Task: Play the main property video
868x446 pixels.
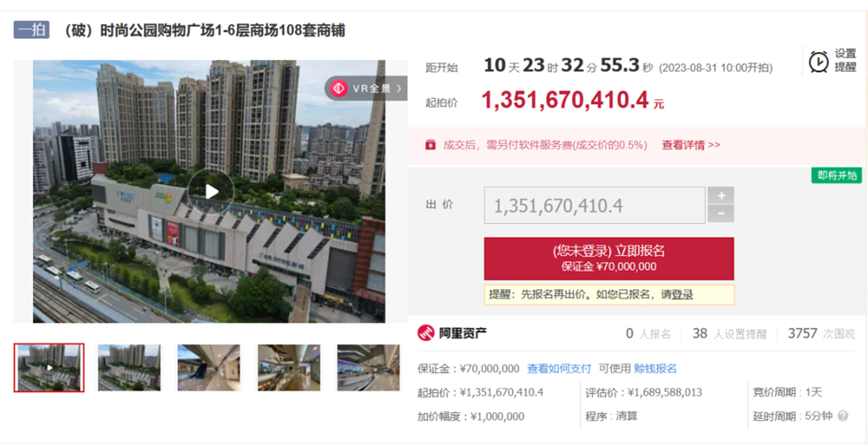Action: click(x=211, y=191)
